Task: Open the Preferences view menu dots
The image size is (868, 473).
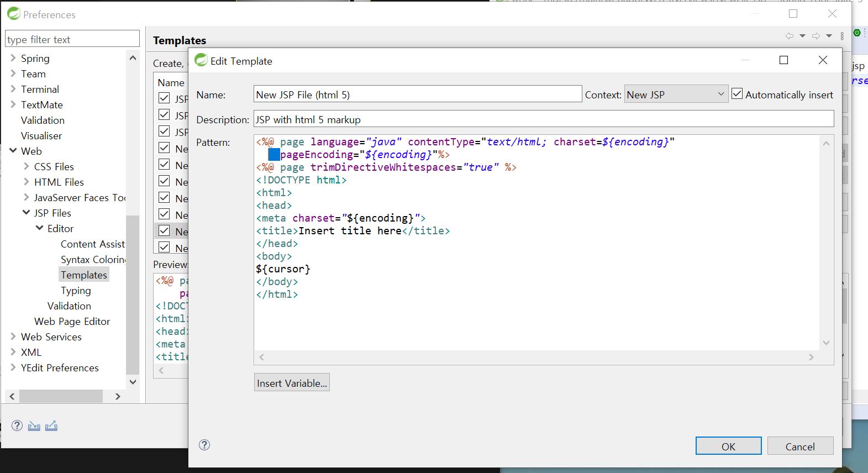Action: [842, 36]
